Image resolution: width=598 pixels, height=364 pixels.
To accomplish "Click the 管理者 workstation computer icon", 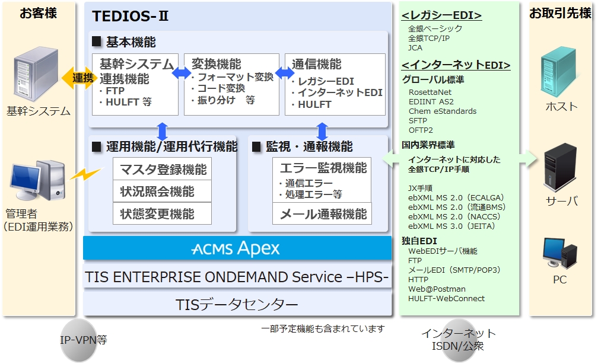I will [38, 181].
